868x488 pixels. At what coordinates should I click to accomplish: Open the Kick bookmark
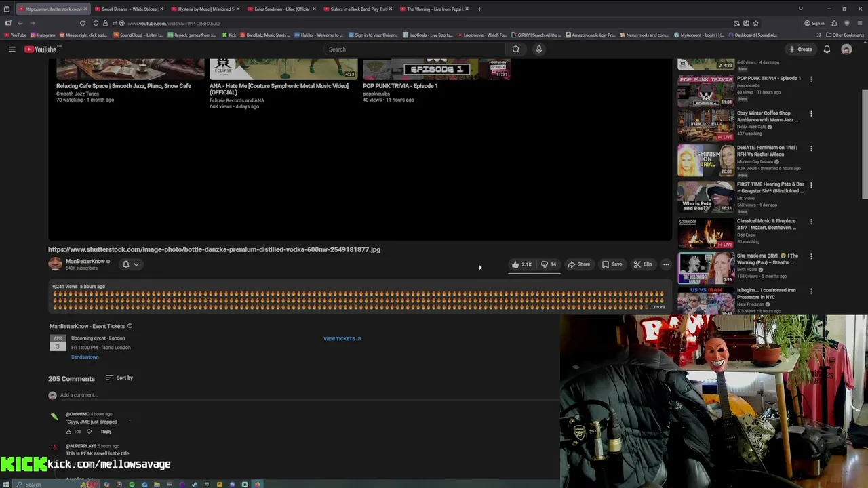pos(229,35)
